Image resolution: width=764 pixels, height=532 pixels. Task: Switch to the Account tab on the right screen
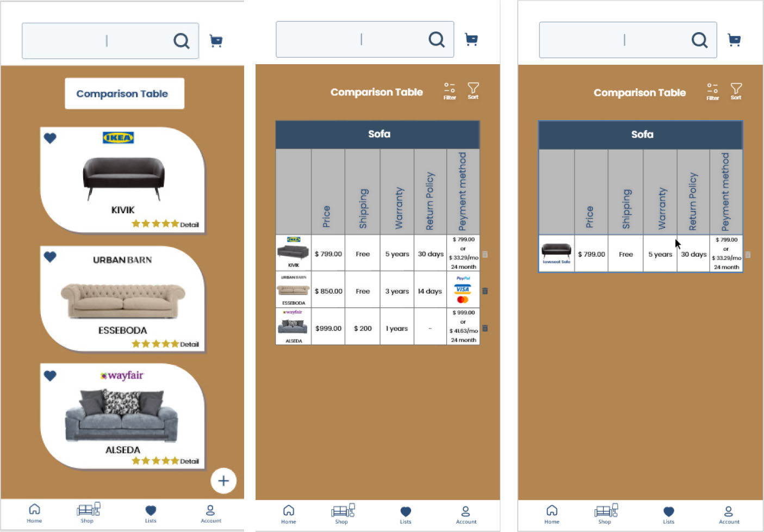(729, 514)
